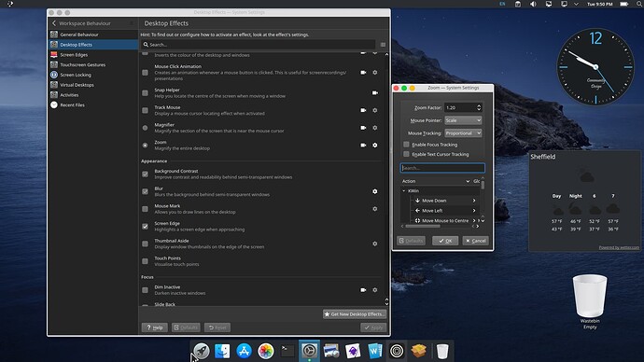Open the cardboard box package icon in dock
The width and height of the screenshot is (644, 362).
pyautogui.click(x=418, y=351)
